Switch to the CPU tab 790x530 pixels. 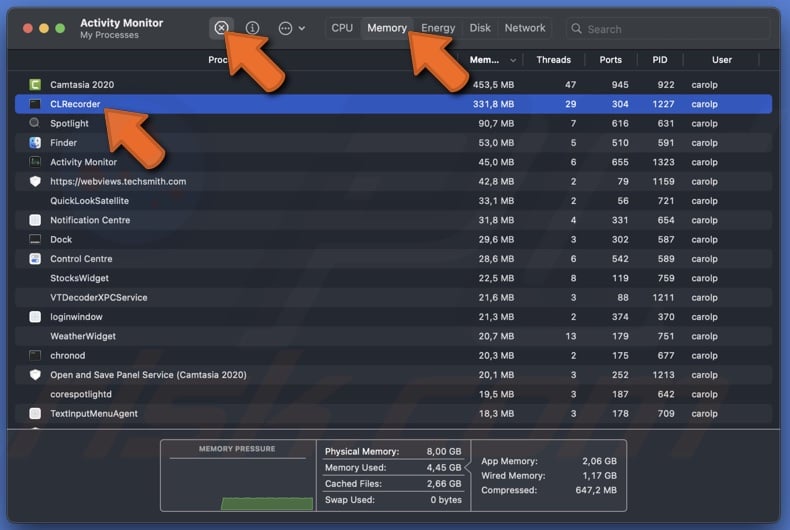pos(342,28)
